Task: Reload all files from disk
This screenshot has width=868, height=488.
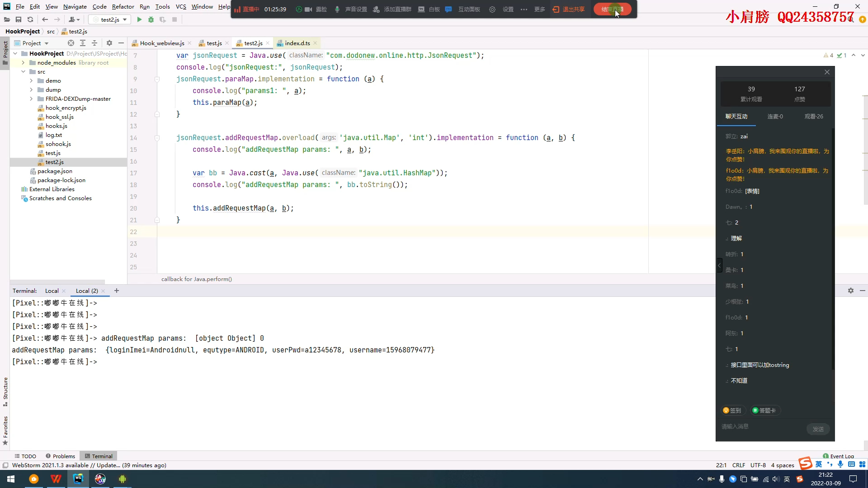Action: 30,19
